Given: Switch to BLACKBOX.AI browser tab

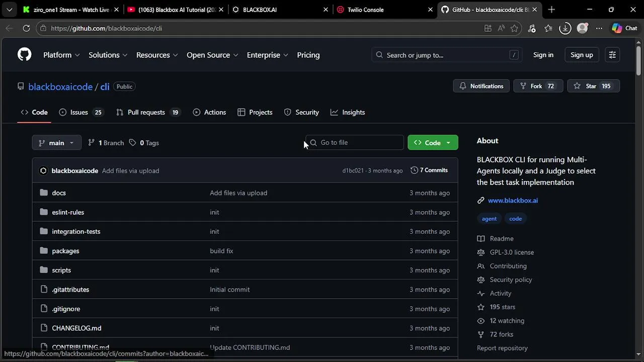Looking at the screenshot, I should pyautogui.click(x=279, y=10).
